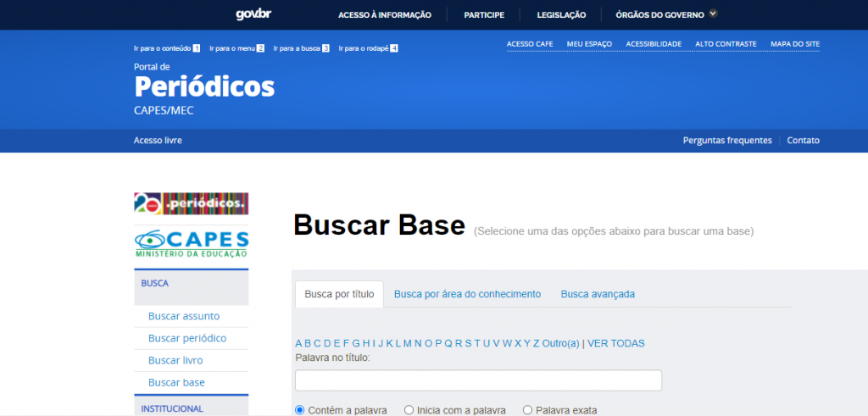
Task: Click the VER TODAS link
Action: [616, 343]
